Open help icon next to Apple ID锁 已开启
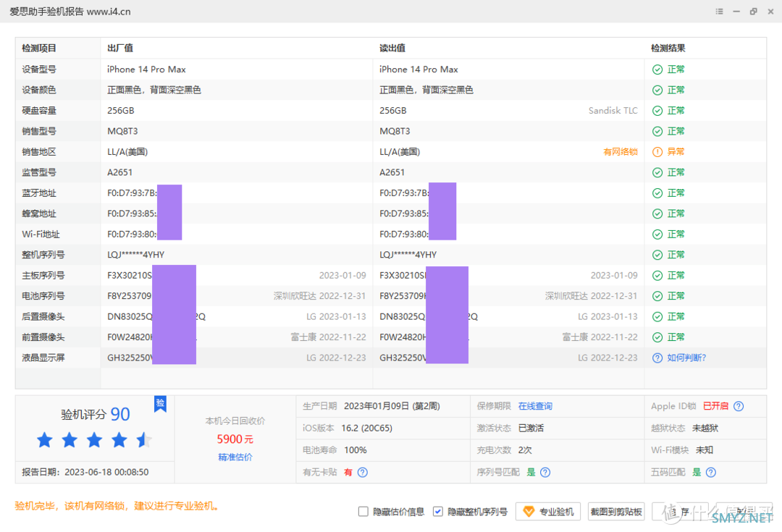 (x=739, y=406)
